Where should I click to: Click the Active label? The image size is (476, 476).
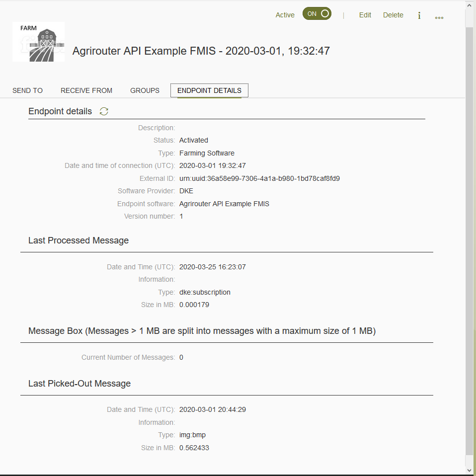click(285, 15)
